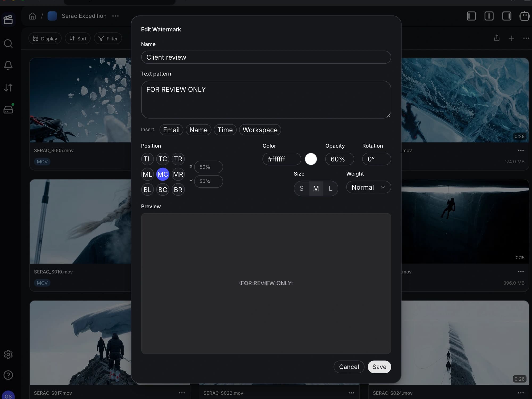532x399 pixels.
Task: Open Serac Expedition project options ellipsis
Action: pyautogui.click(x=115, y=16)
